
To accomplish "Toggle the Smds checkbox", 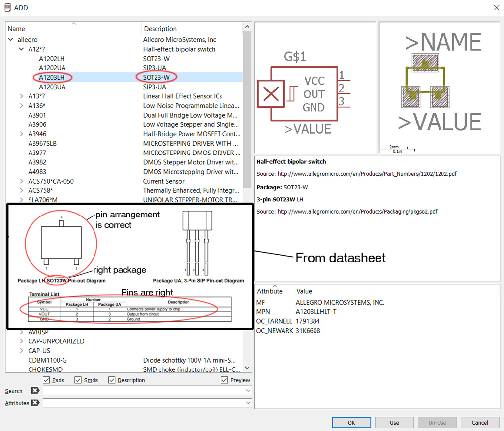I will [78, 380].
